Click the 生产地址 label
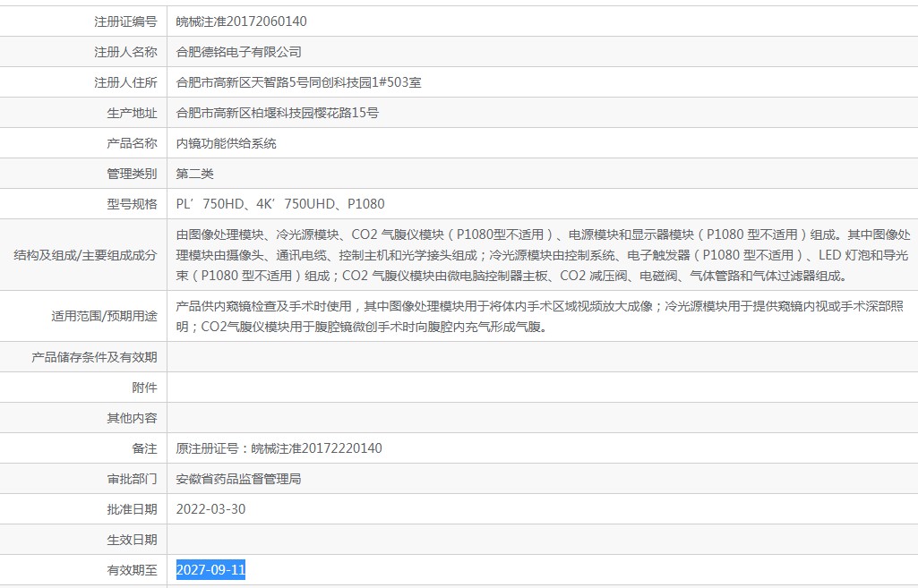The image size is (918, 588). coord(132,113)
